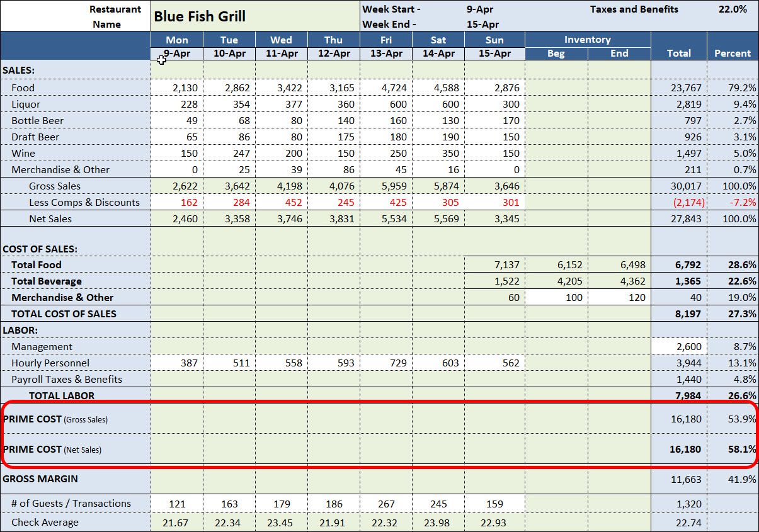Select the Net Sales weekly total 27,843
Image resolution: width=759 pixels, height=532 pixels.
[x=678, y=219]
